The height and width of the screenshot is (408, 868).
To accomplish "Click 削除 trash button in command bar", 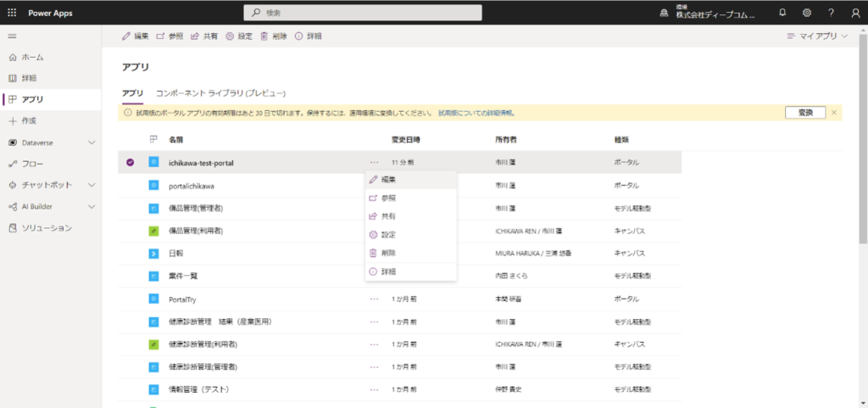I will point(273,36).
